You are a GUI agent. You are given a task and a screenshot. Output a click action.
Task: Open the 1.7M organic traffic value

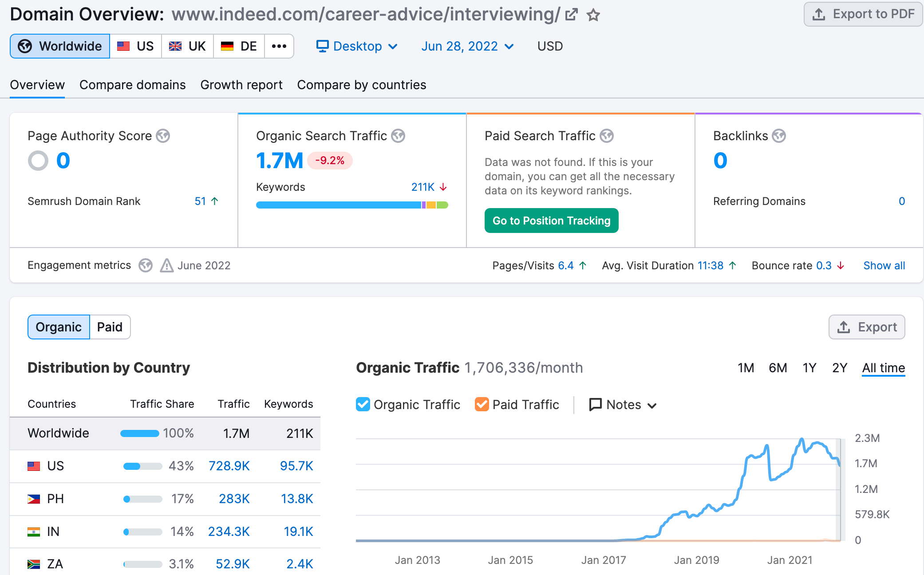click(280, 161)
